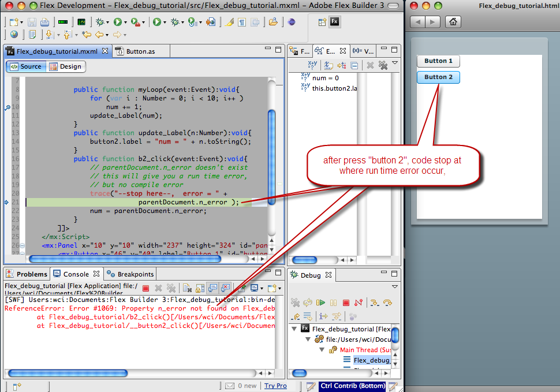Terminate the launch from Console toolbar
This screenshot has width=560, height=392.
point(145,288)
